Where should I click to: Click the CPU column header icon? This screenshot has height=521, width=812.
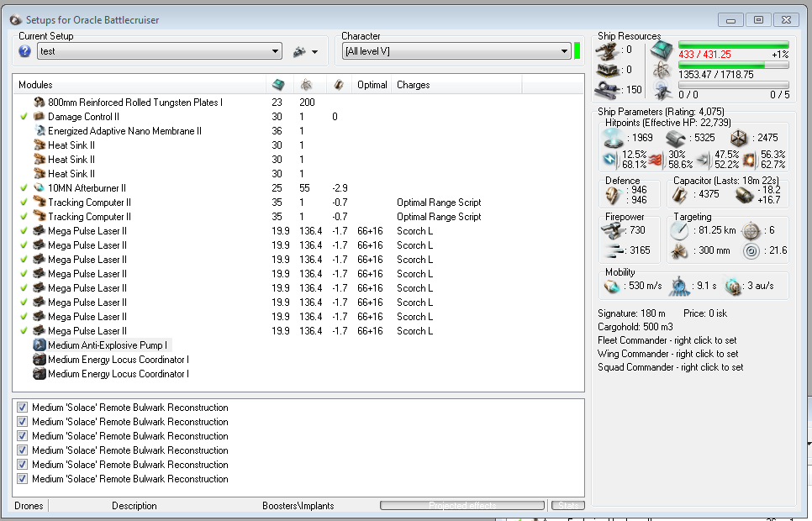coord(278,85)
